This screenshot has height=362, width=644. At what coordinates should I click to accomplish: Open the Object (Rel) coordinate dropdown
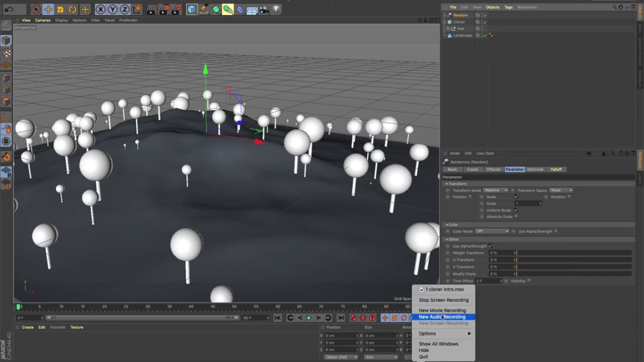(x=340, y=357)
